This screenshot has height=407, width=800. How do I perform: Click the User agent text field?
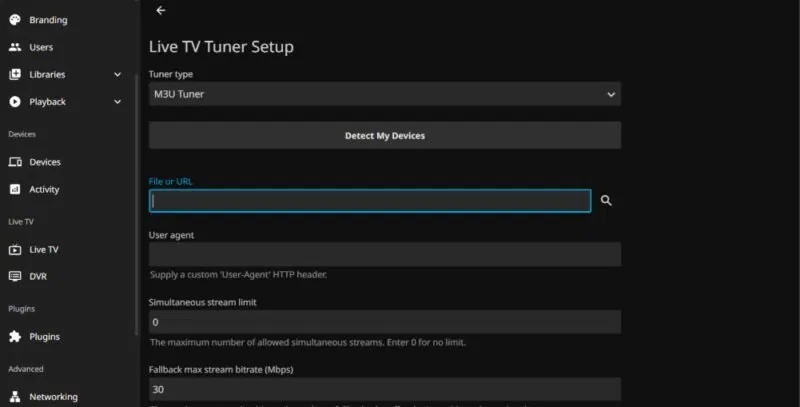[x=384, y=254]
